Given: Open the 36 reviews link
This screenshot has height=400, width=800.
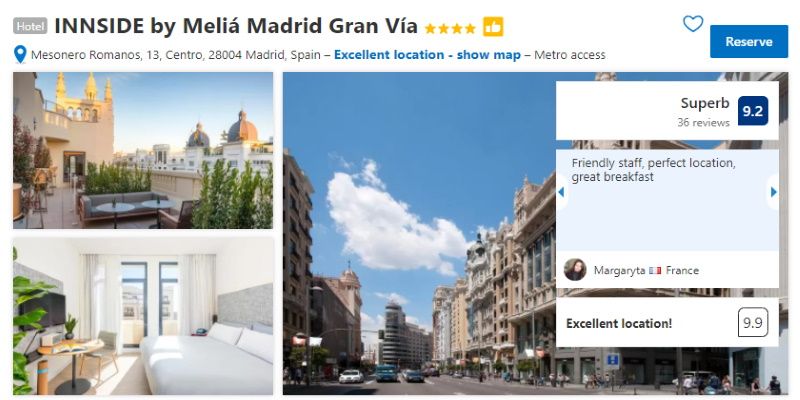Looking at the screenshot, I should (x=703, y=123).
